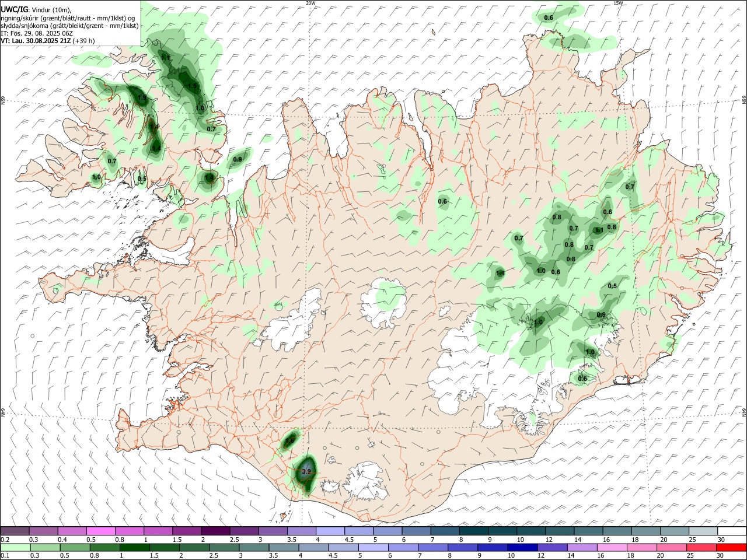This screenshot has width=747, height=560.
Task: Click the 0.2 label in the upper legend
Action: click(x=5, y=540)
